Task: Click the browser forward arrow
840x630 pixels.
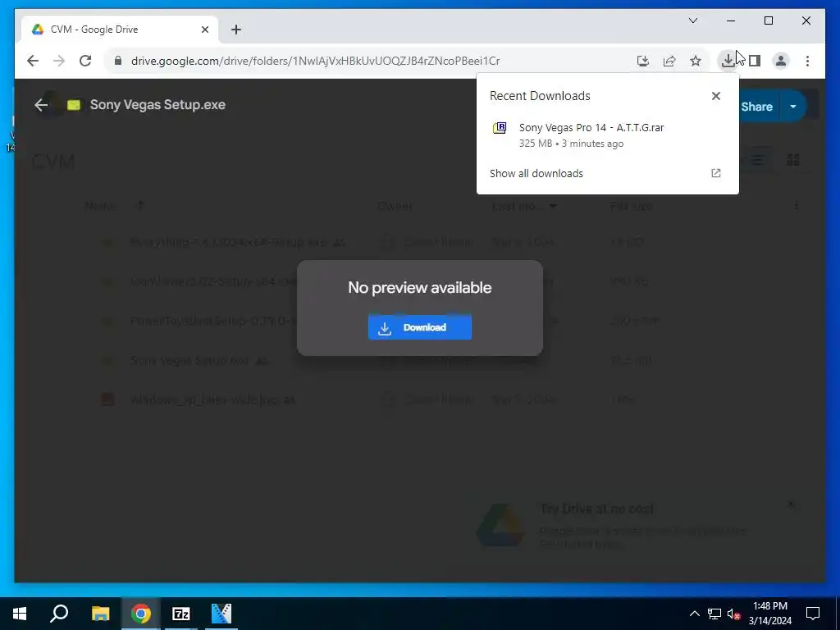Action: coord(59,61)
